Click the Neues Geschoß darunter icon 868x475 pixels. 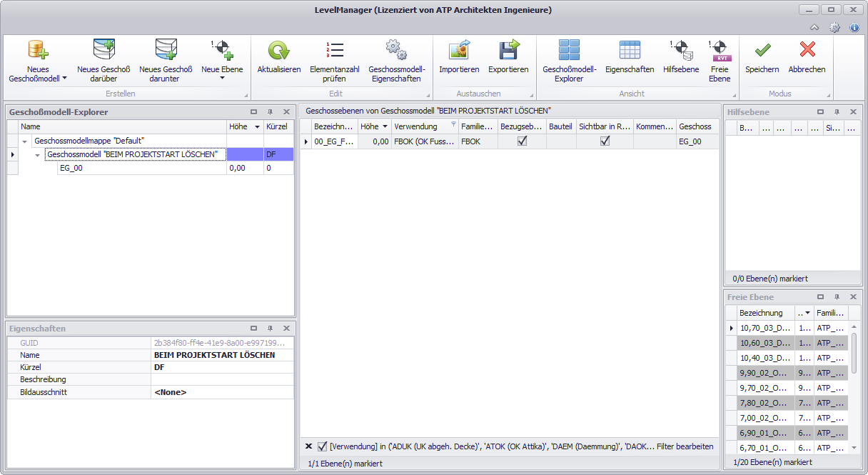point(166,50)
